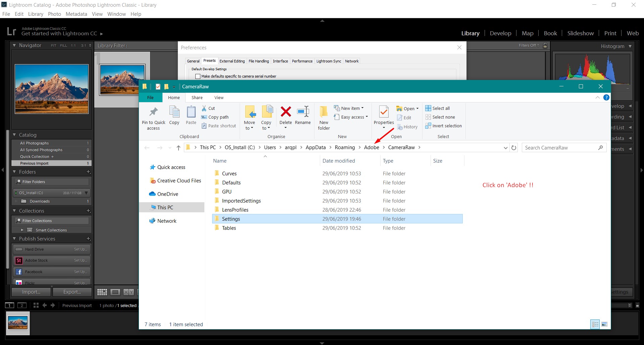Select Lightroom loupe view icon
This screenshot has width=644, height=345.
pyautogui.click(x=115, y=292)
